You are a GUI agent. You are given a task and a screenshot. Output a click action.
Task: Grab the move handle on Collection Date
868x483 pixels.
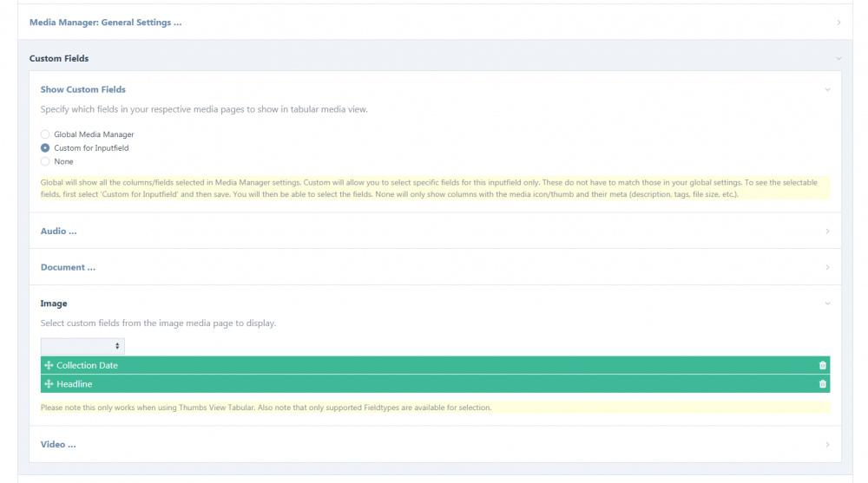(49, 365)
